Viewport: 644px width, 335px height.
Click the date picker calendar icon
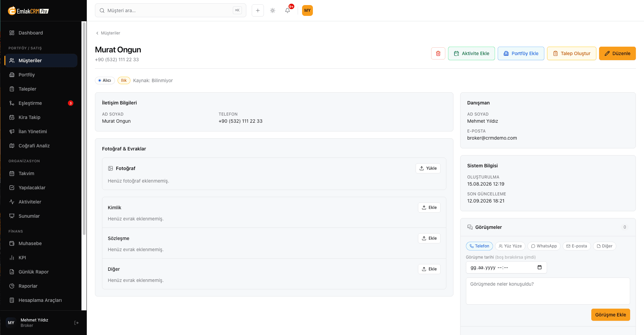click(x=540, y=267)
